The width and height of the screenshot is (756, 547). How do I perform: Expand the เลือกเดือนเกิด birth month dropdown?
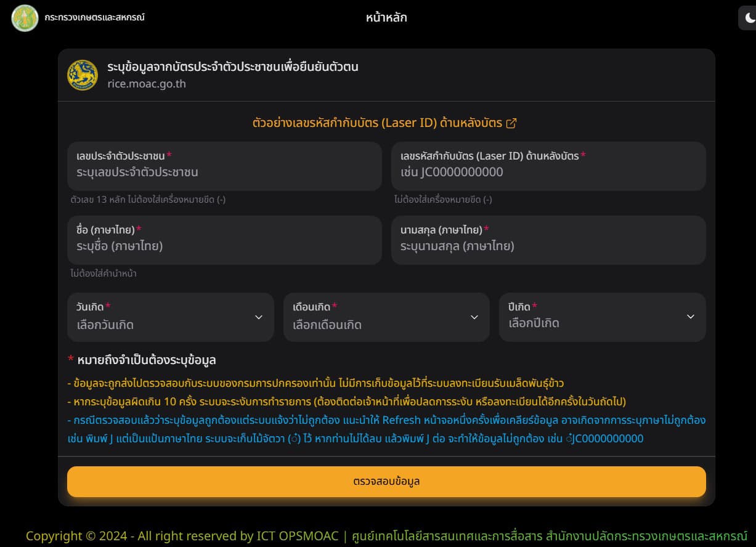coord(376,318)
